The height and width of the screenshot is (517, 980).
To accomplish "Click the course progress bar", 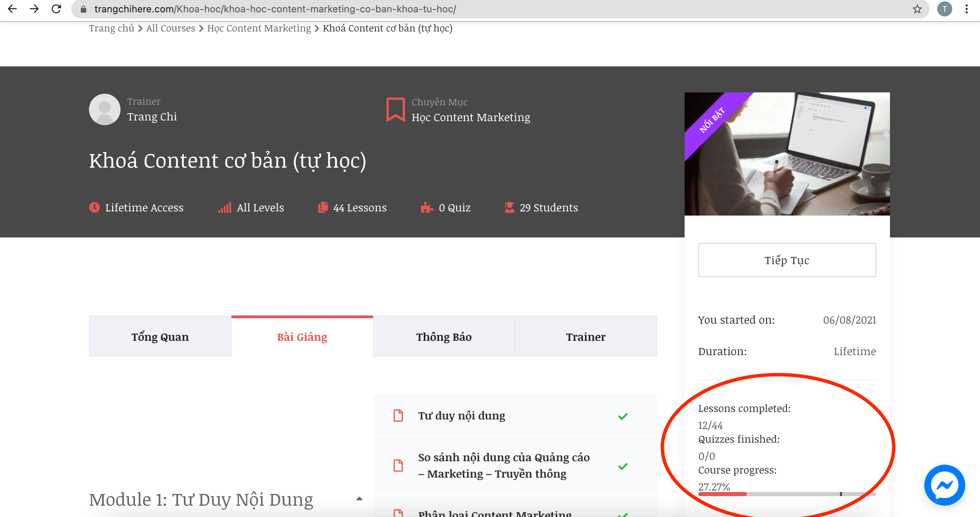I will 787,494.
